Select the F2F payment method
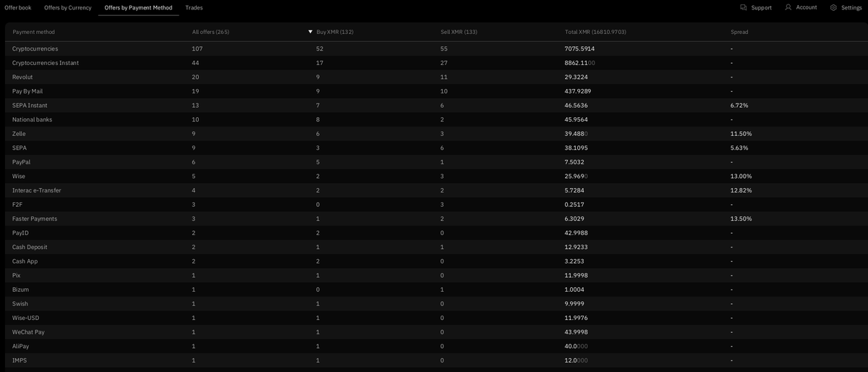The height and width of the screenshot is (372, 868). [17, 204]
